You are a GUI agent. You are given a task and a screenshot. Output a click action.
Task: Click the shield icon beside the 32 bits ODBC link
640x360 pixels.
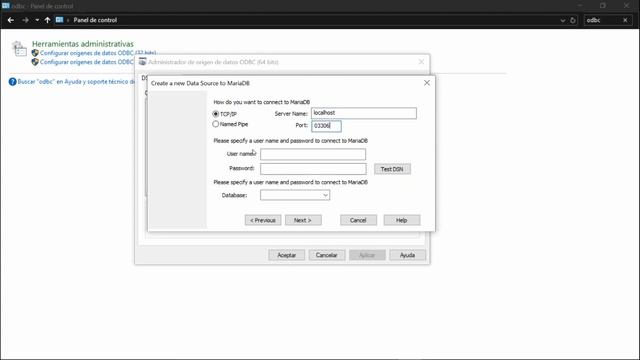point(35,53)
